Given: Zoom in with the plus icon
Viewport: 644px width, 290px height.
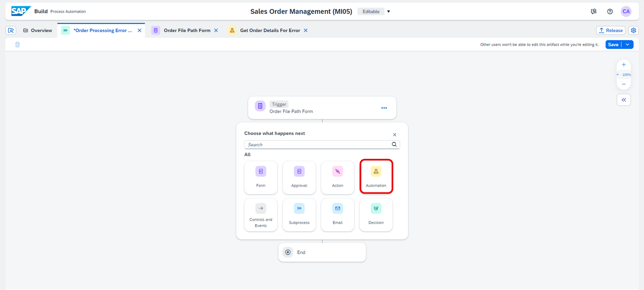Looking at the screenshot, I should 624,65.
